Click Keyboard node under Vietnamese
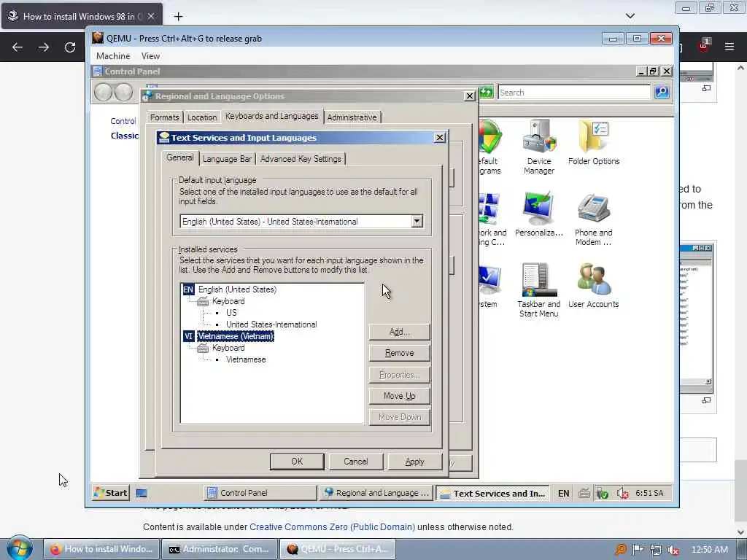Viewport: 747px width, 560px height. 228,348
